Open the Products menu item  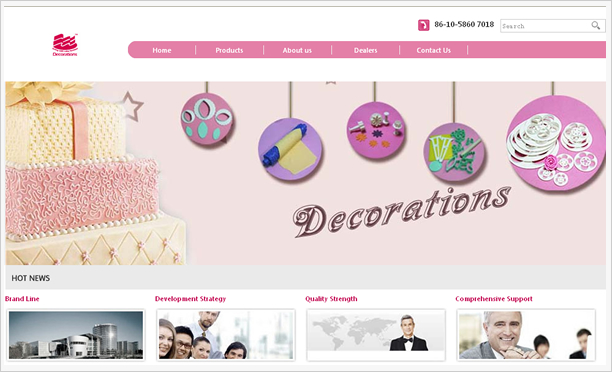(x=229, y=50)
